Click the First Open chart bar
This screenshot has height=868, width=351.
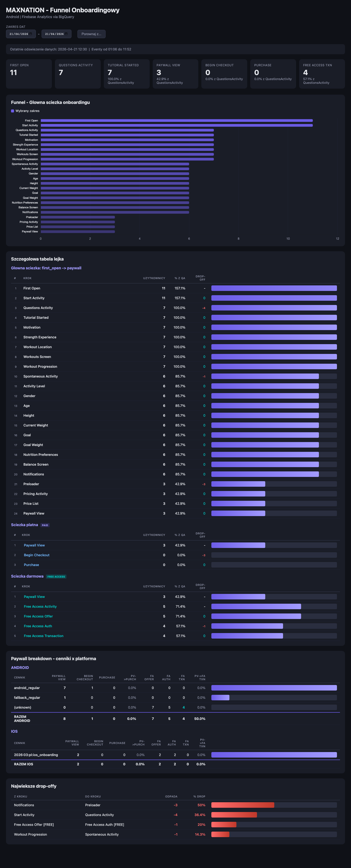point(177,121)
